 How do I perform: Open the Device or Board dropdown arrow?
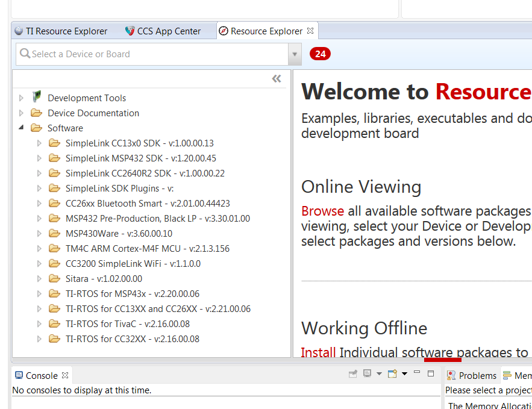(295, 54)
